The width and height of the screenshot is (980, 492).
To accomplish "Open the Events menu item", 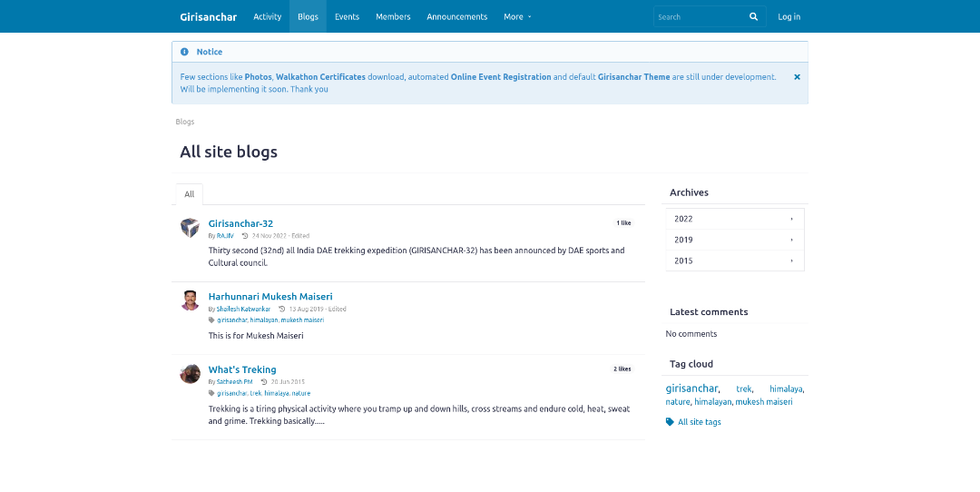I will 347,16.
